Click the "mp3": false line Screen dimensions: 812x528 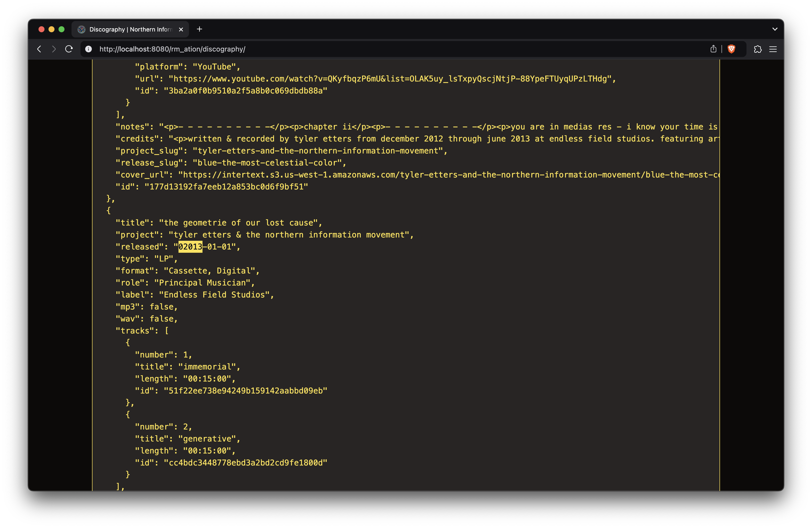coord(146,307)
